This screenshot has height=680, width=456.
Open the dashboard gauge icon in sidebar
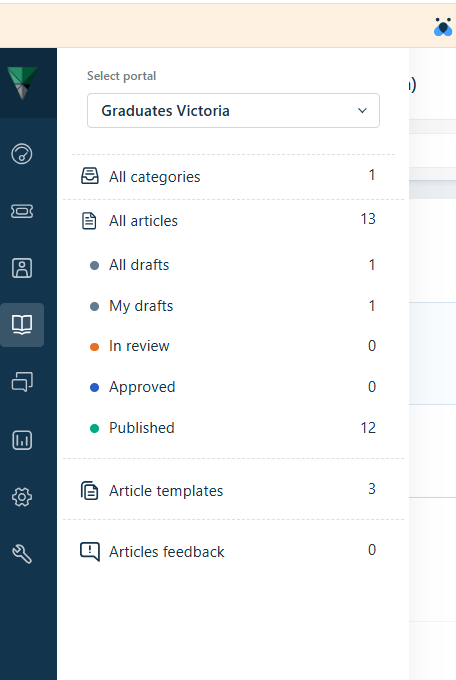click(x=22, y=154)
